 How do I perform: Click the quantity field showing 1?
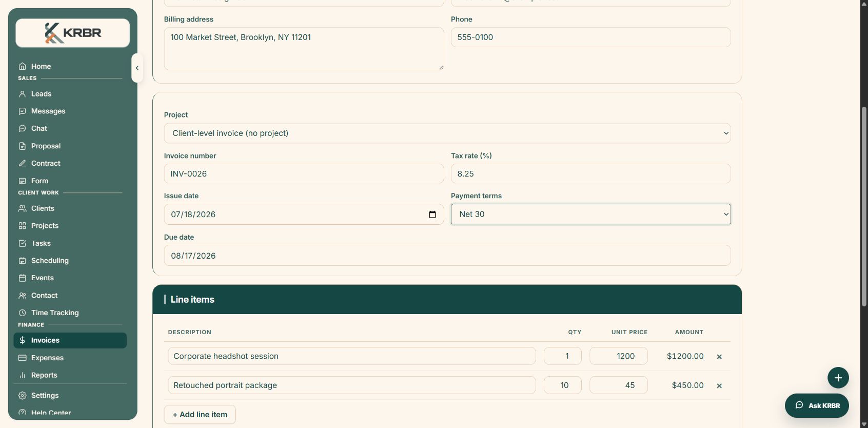pos(563,356)
